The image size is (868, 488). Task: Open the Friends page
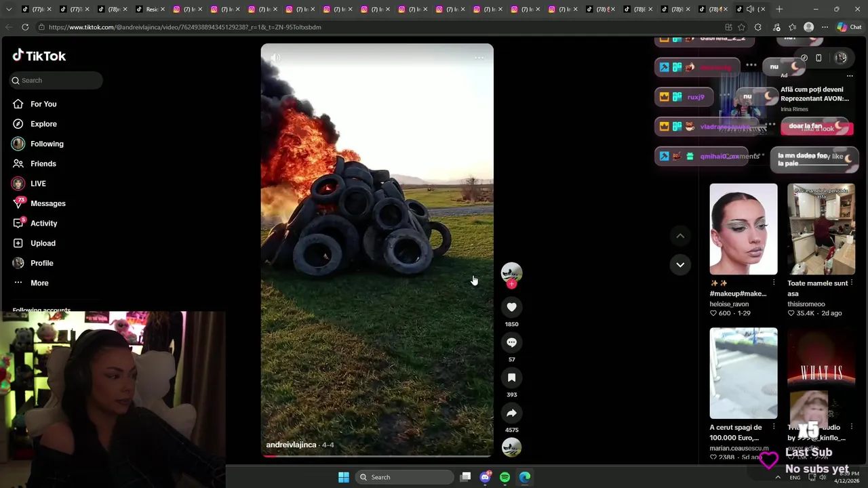[43, 163]
